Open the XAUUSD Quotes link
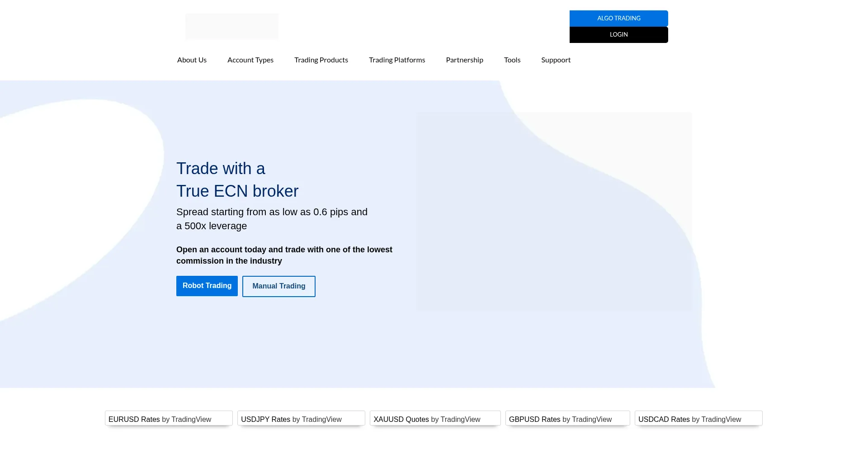 click(x=401, y=420)
